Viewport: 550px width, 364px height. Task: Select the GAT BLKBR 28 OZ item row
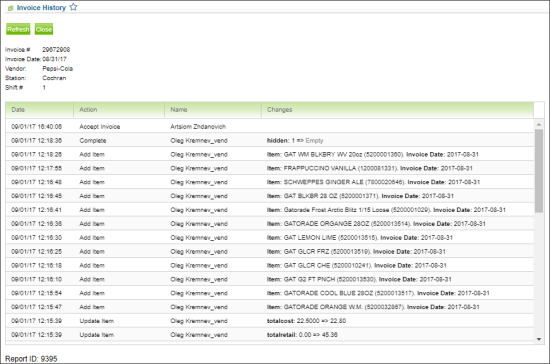[x=269, y=196]
